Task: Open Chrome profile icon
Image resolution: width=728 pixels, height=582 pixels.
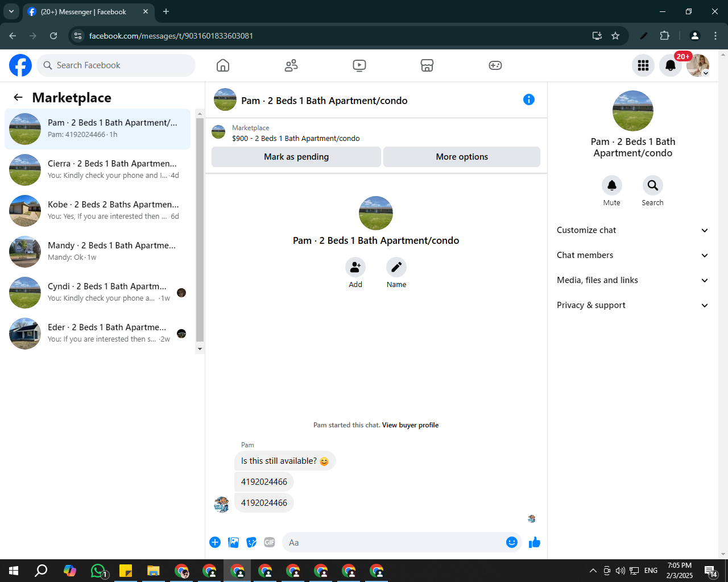Action: click(695, 36)
